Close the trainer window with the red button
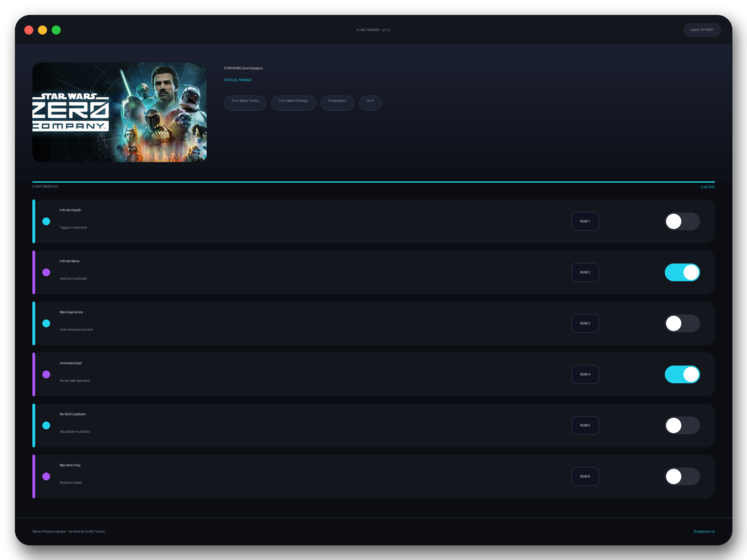Screen dimensions: 747x560 [x=29, y=30]
